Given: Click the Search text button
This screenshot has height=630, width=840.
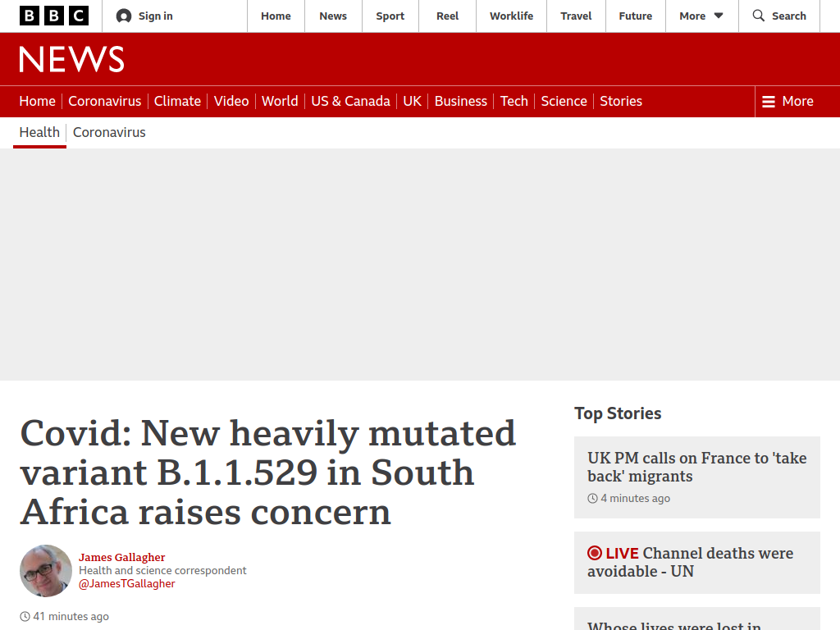Looking at the screenshot, I should [x=789, y=16].
